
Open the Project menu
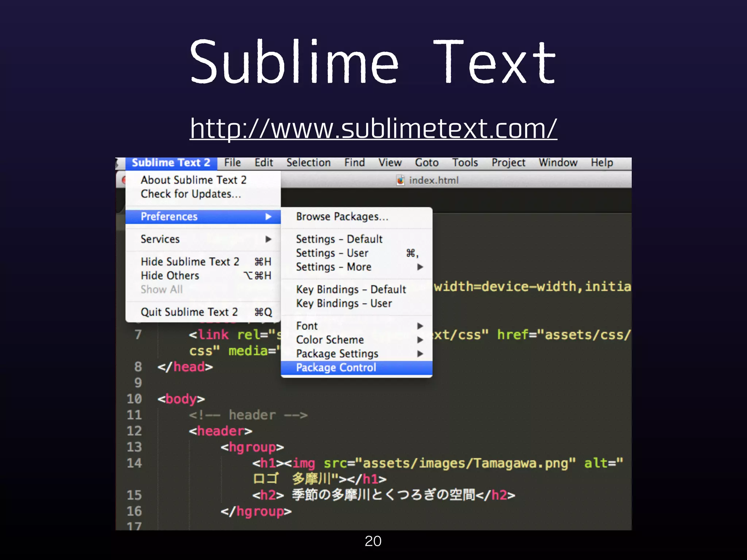[x=508, y=163]
